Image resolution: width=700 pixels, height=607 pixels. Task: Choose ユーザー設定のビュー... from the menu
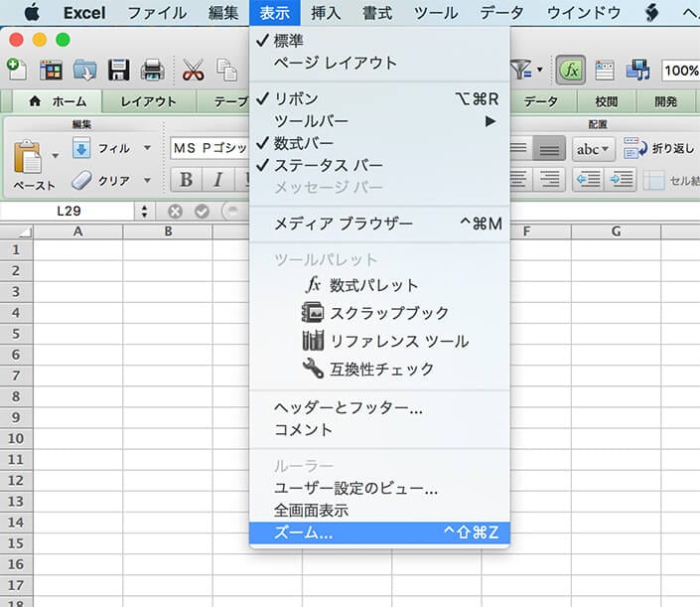click(x=379, y=488)
